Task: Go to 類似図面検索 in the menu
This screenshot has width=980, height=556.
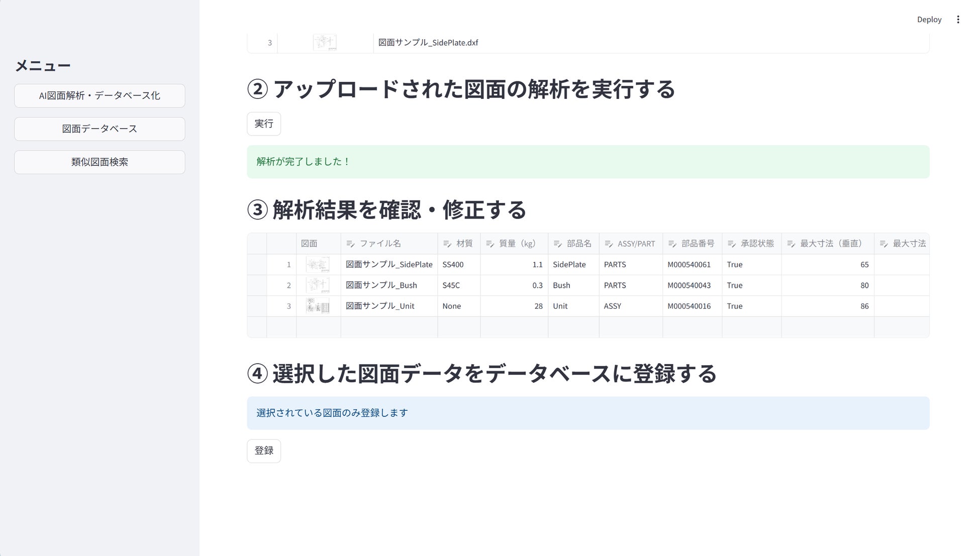Action: click(x=100, y=162)
